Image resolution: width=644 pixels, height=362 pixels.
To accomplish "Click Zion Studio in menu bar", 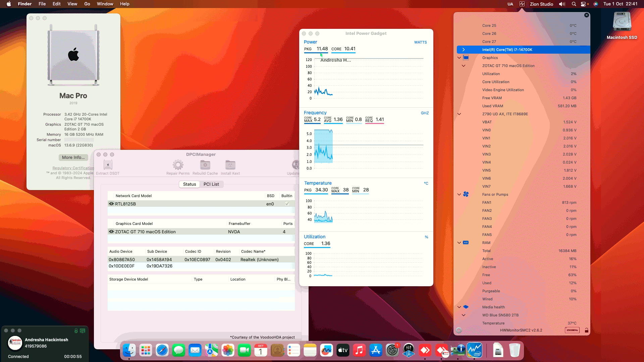I will (541, 4).
